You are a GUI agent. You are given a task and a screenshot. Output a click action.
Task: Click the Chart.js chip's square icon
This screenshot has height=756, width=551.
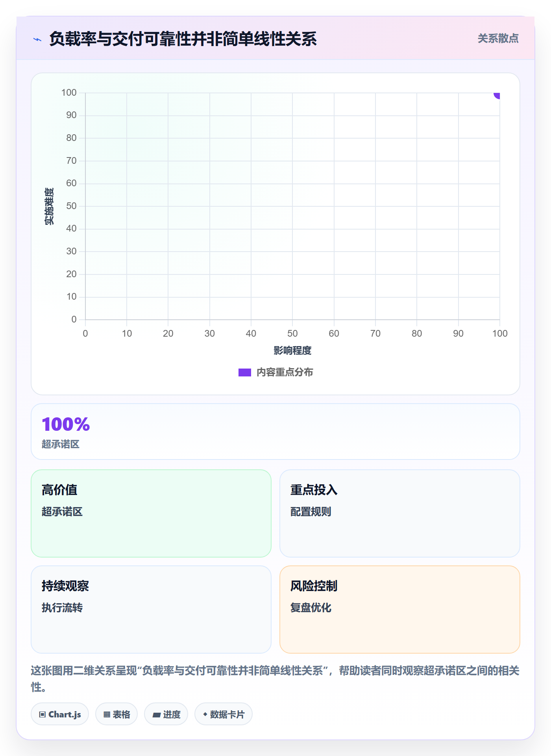[x=43, y=714]
